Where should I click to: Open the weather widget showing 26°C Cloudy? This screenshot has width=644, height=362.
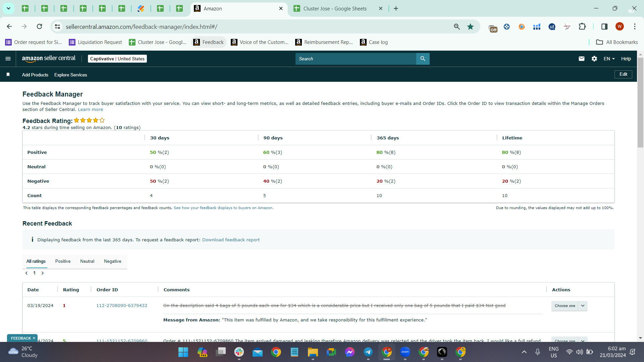coord(23,352)
